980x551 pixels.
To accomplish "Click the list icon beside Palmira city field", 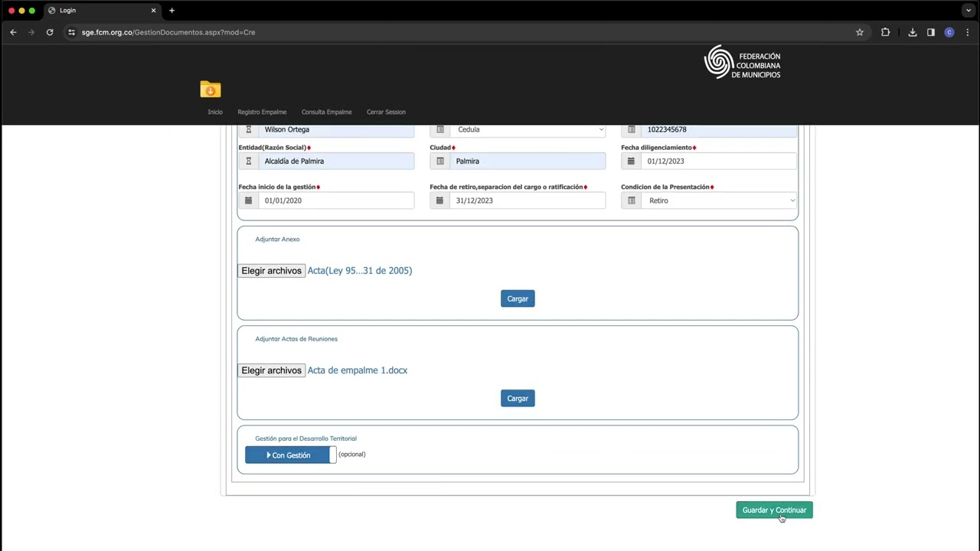I will click(x=440, y=161).
